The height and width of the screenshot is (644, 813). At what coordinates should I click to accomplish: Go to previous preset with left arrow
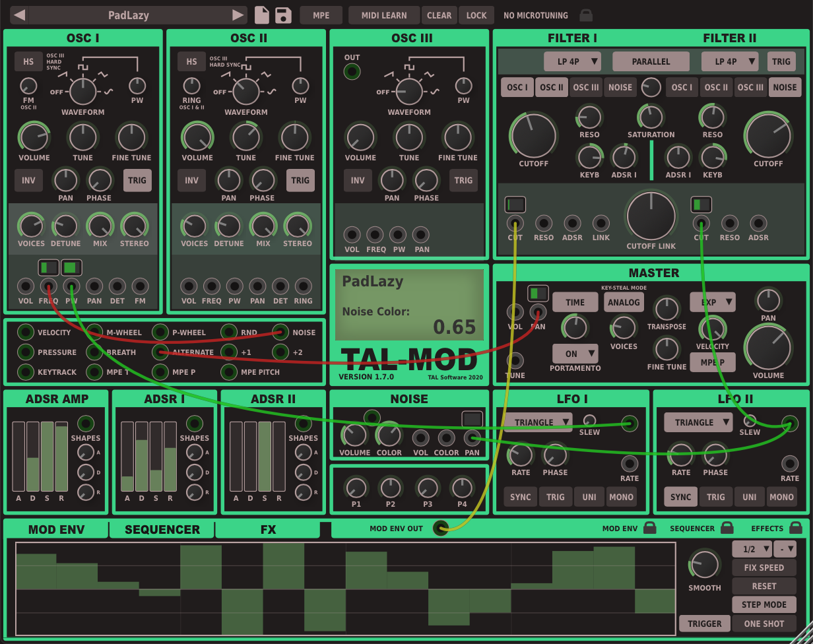tap(20, 15)
